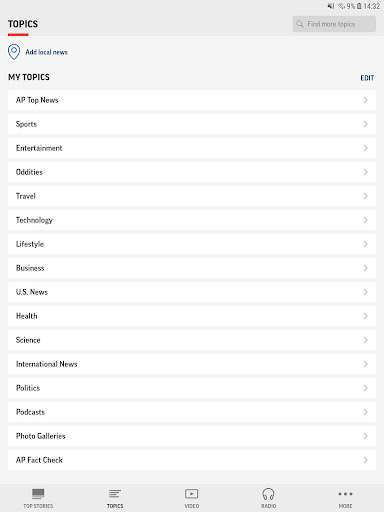Expand AP Top News chevron
384x512 pixels.
click(x=366, y=100)
